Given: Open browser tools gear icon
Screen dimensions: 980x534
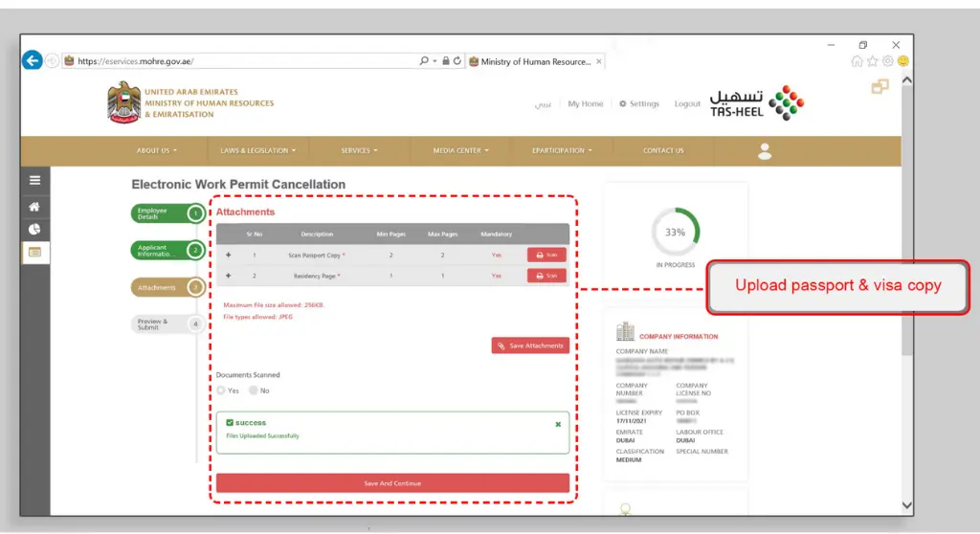Looking at the screenshot, I should [x=887, y=60].
